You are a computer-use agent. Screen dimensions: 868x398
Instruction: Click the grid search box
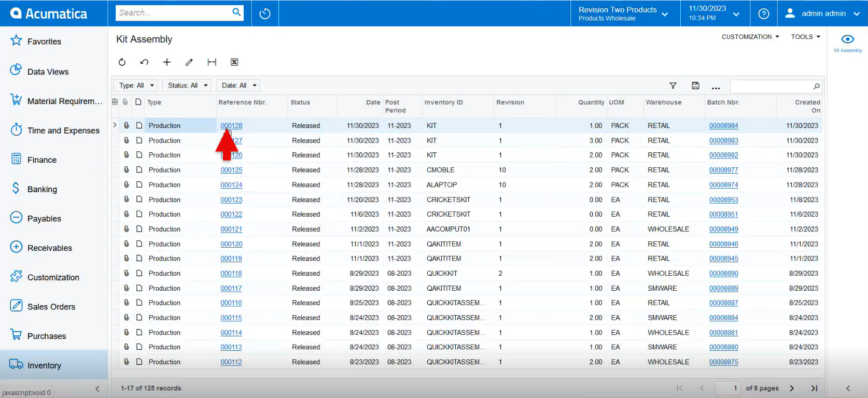pos(771,86)
